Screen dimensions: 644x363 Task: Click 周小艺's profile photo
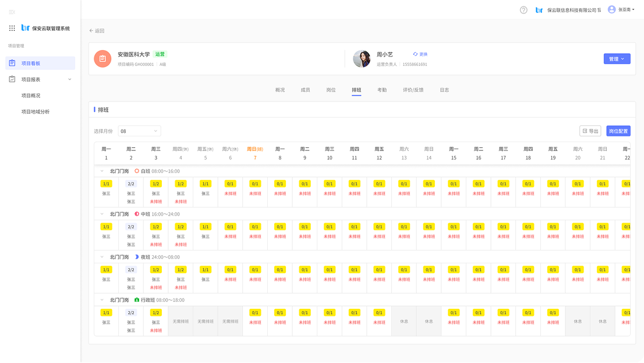(362, 59)
